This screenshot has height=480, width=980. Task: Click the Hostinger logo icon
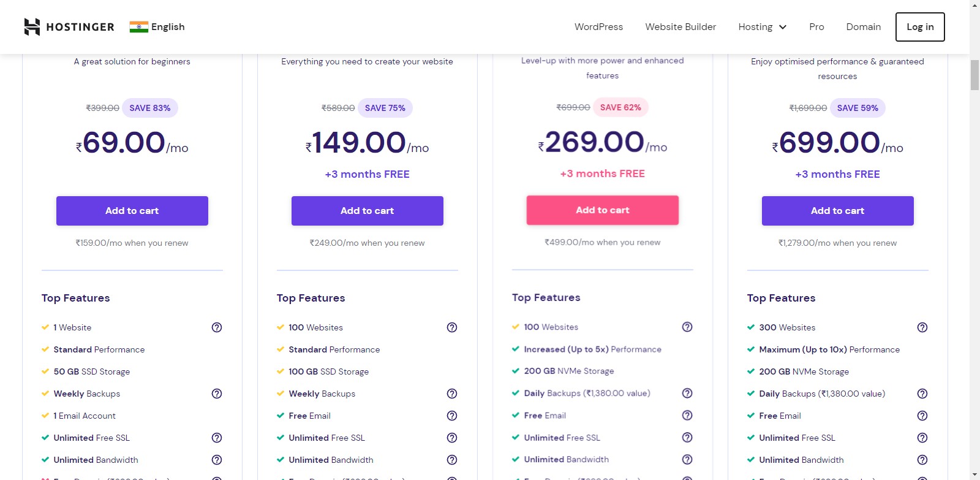pyautogui.click(x=32, y=27)
